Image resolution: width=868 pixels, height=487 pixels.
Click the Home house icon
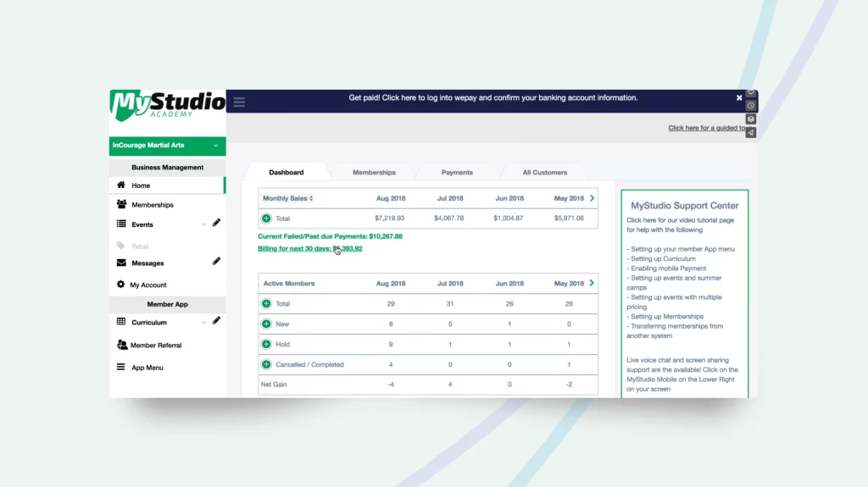point(120,185)
